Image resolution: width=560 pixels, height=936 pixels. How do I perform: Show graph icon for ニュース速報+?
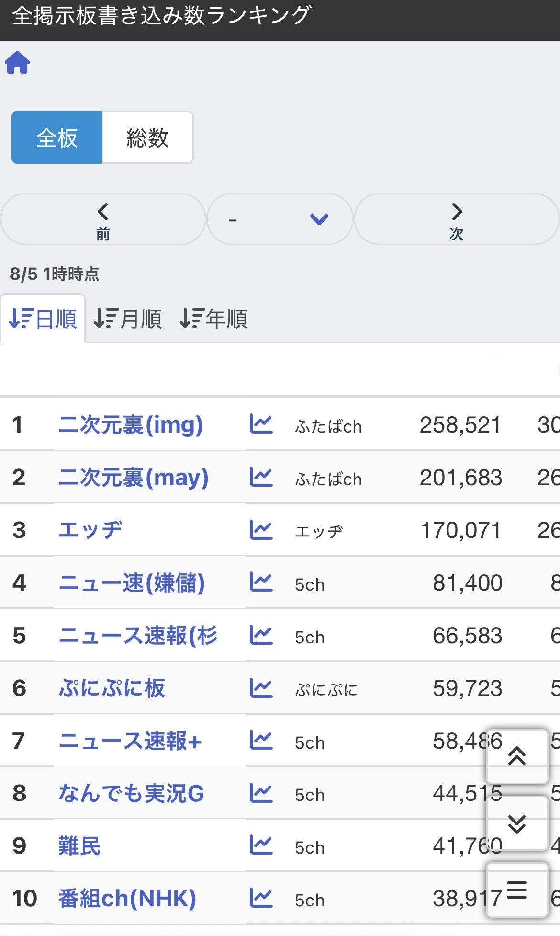click(261, 740)
